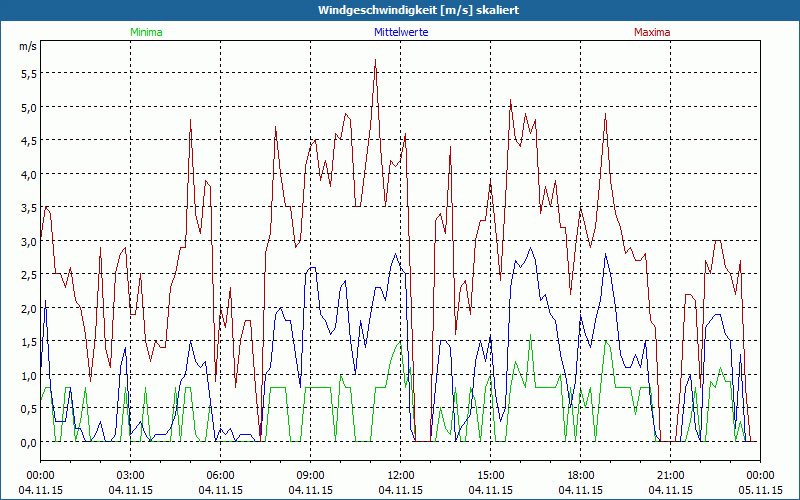Click the 4,5 y-axis value
Viewport: 800px width, 500px height.
pos(29,141)
